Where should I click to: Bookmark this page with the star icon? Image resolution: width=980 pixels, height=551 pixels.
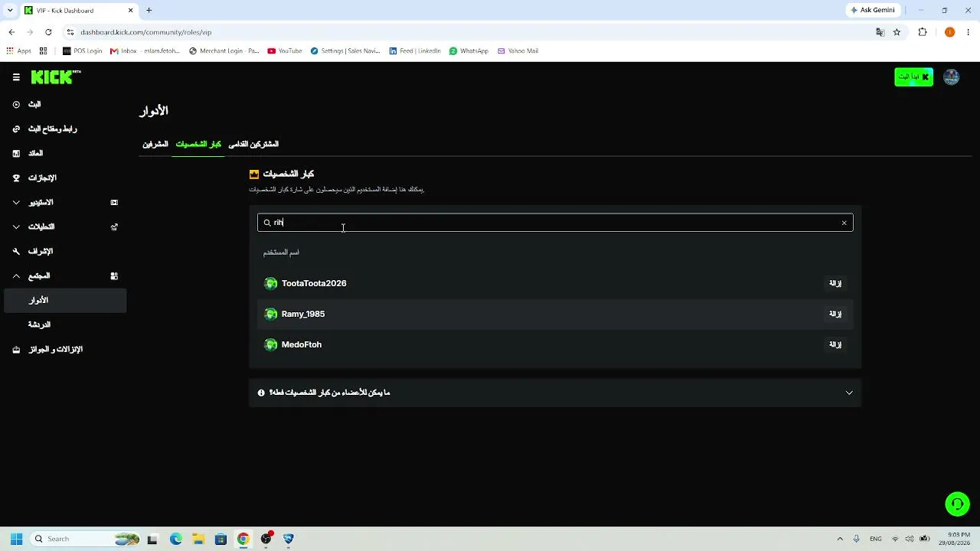point(897,32)
